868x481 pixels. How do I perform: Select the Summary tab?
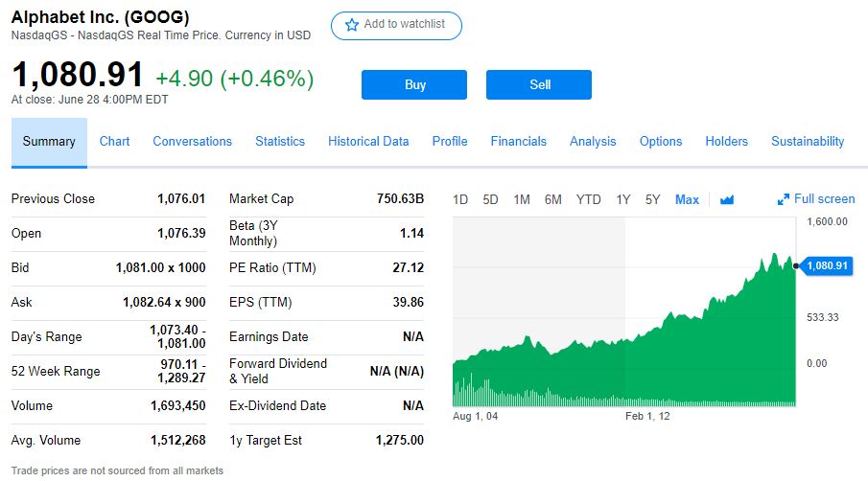pyautogui.click(x=49, y=142)
